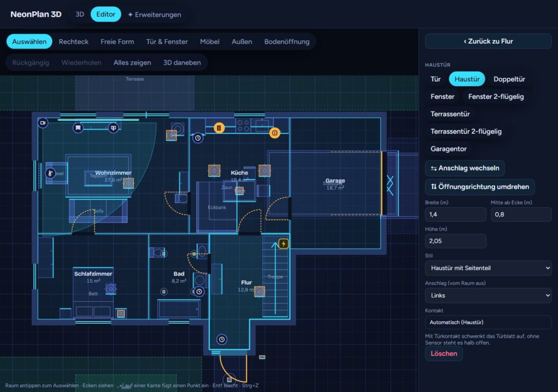
Task: Select the Möbel tool
Action: click(x=209, y=42)
